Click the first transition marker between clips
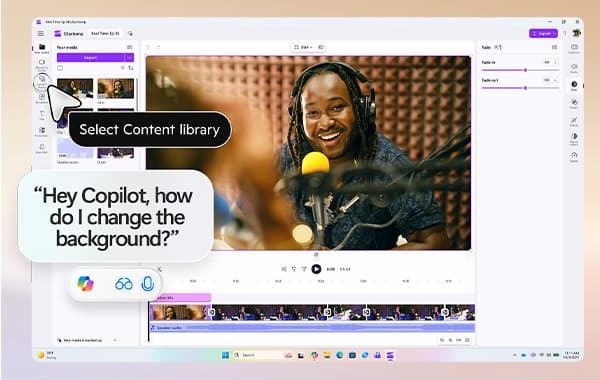 coord(211,313)
